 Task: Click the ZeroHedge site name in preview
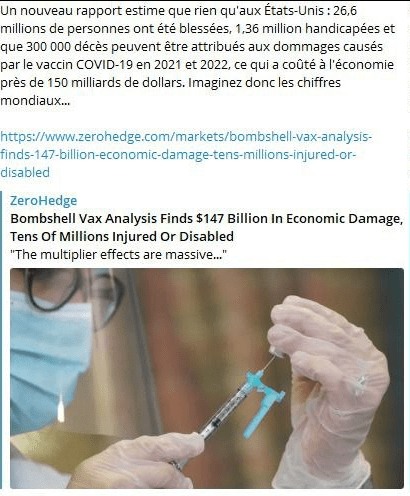pos(43,201)
